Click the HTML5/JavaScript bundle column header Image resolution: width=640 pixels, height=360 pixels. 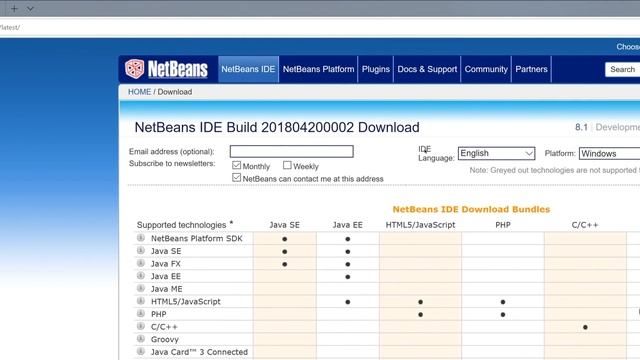click(x=420, y=225)
